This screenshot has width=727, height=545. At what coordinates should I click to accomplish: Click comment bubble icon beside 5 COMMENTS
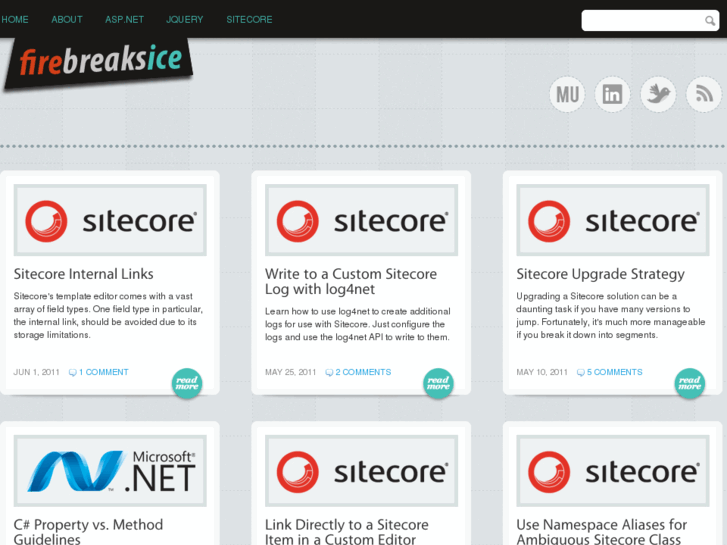click(x=580, y=372)
